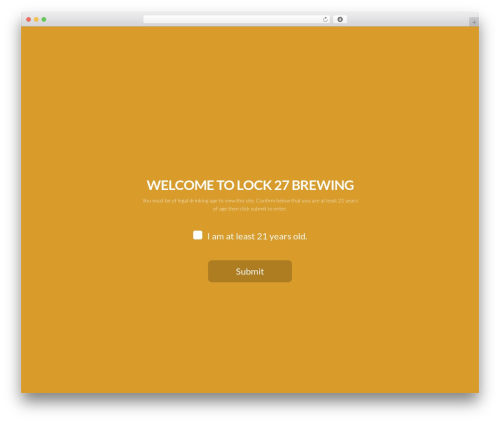Screen dimensions: 500x423
Task: Click the Submit button
Action: coord(250,271)
